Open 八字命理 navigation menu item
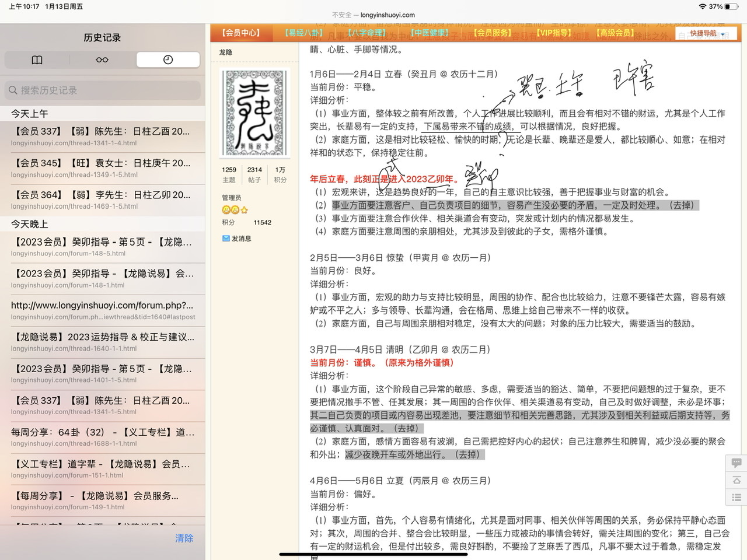Viewport: 747px width, 560px height. pyautogui.click(x=366, y=33)
